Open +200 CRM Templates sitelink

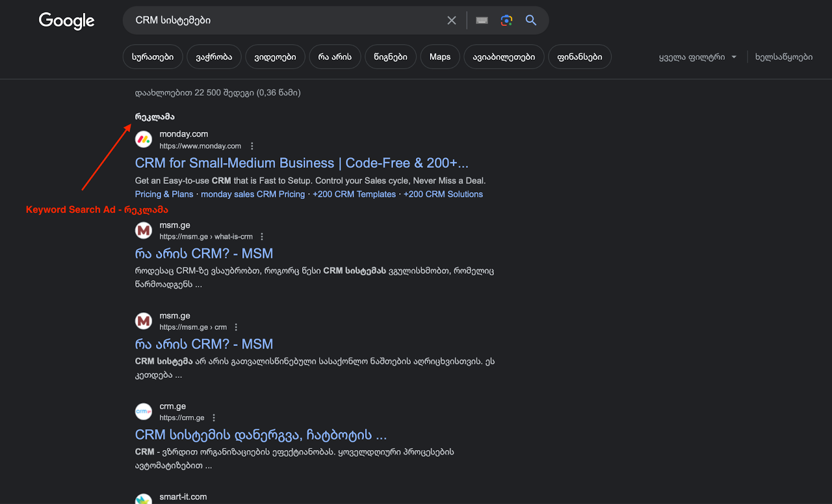tap(354, 194)
